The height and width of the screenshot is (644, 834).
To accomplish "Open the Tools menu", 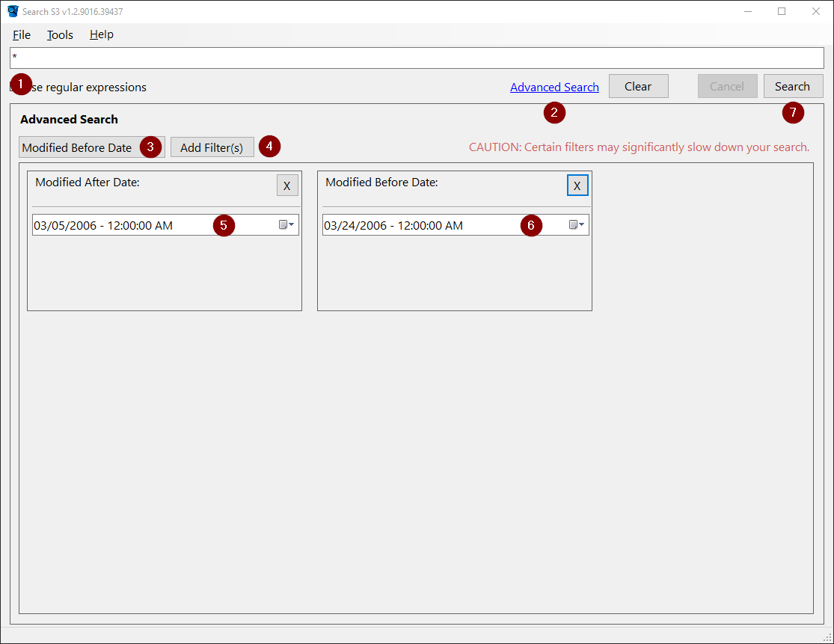I will coord(60,34).
